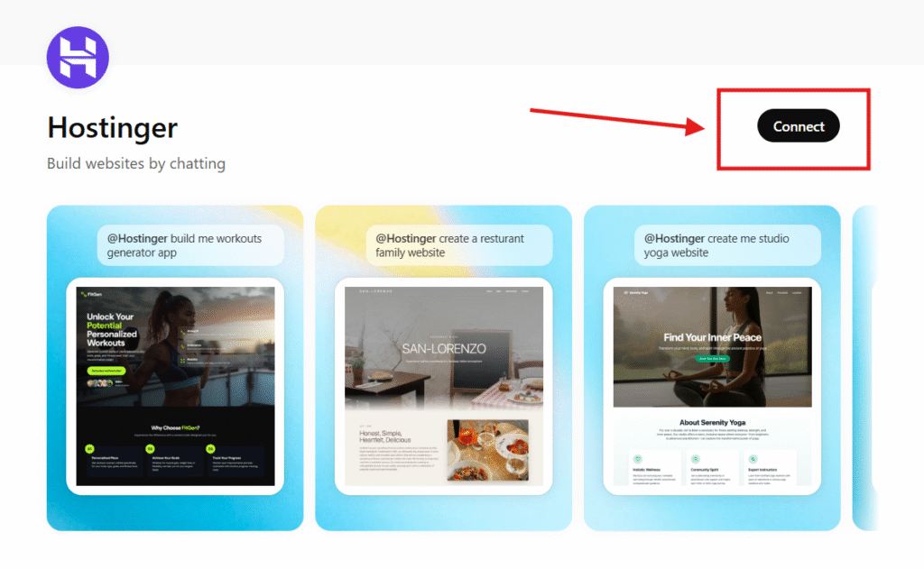Click 'Why Choose FitGen?' heading
This screenshot has height=569, width=924.
(x=175, y=427)
